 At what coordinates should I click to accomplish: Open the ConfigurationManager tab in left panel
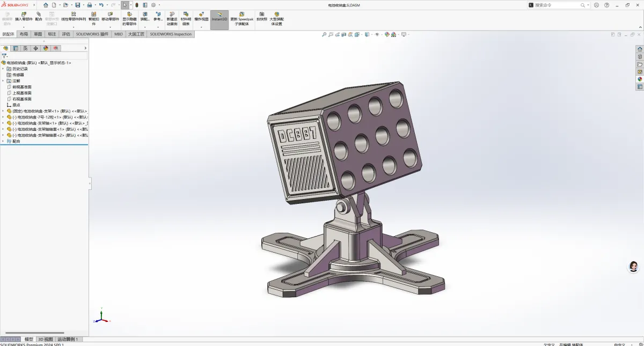click(26, 48)
